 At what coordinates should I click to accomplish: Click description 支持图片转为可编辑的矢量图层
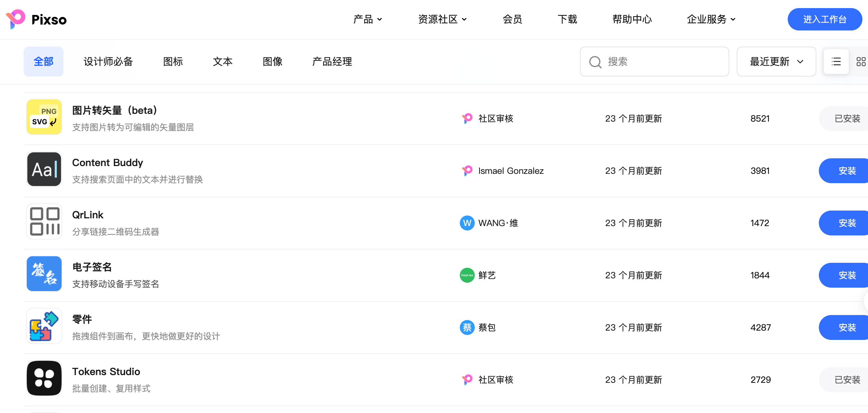coord(133,127)
